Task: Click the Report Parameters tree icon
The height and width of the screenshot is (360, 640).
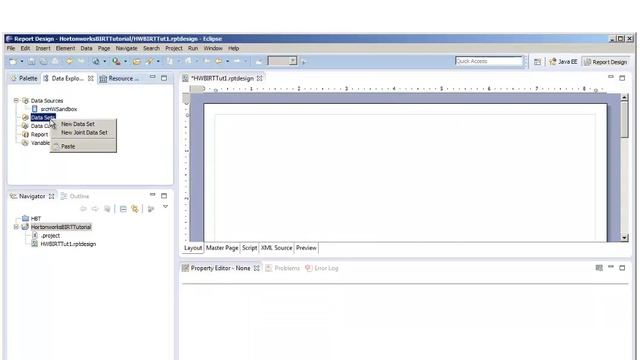Action: (25, 134)
